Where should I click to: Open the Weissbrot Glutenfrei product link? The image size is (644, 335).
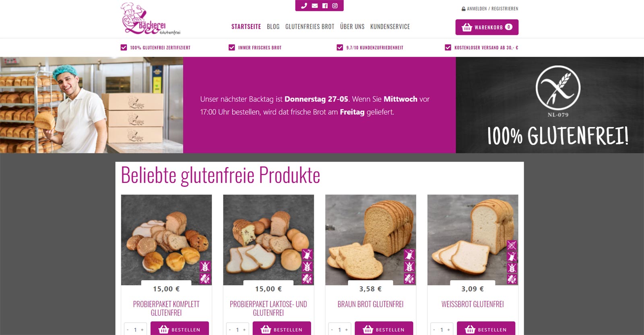[x=473, y=304]
